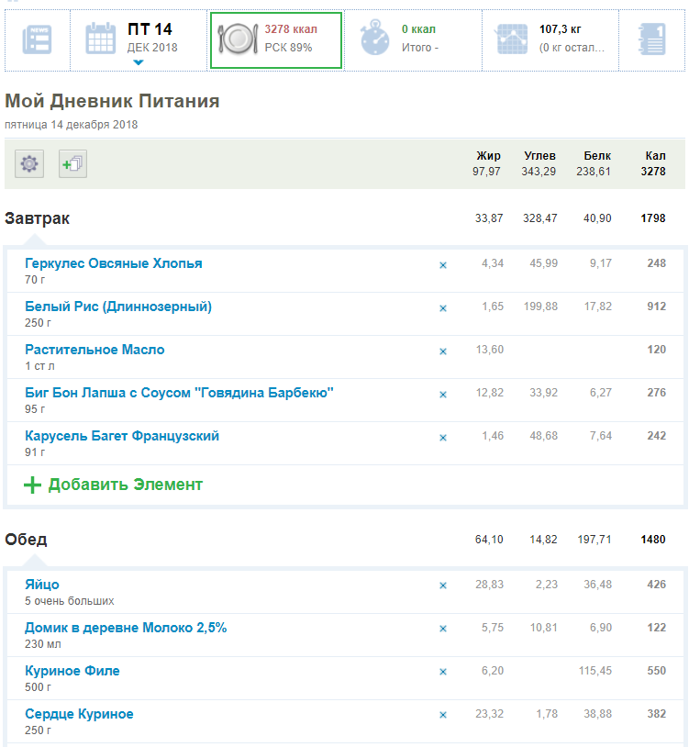Image resolution: width=700 pixels, height=747 pixels.
Task: Open diary settings gear icon
Action: 29,164
